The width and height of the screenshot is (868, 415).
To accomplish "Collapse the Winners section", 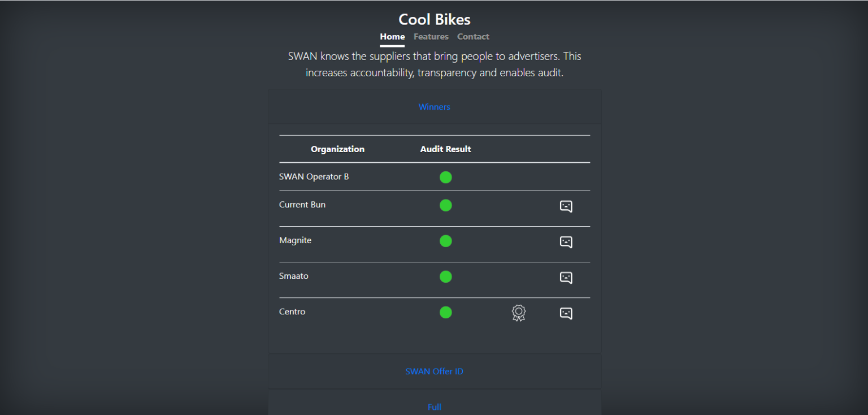I will pos(435,107).
